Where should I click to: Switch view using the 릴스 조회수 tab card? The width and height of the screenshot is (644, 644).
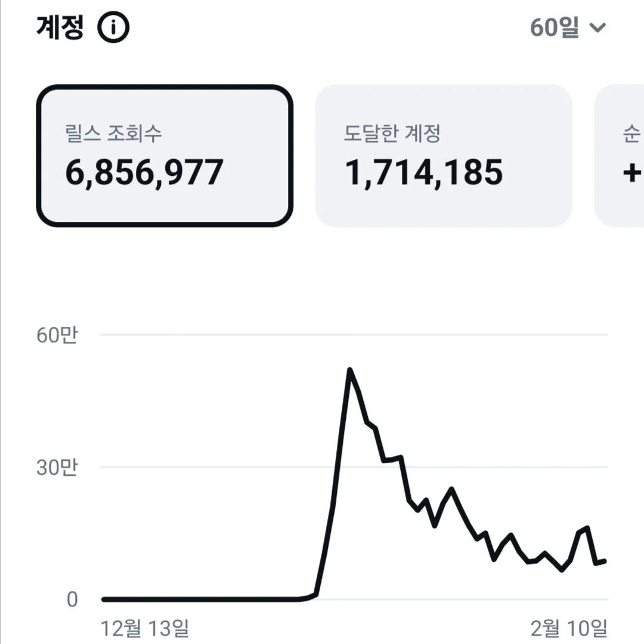point(164,155)
